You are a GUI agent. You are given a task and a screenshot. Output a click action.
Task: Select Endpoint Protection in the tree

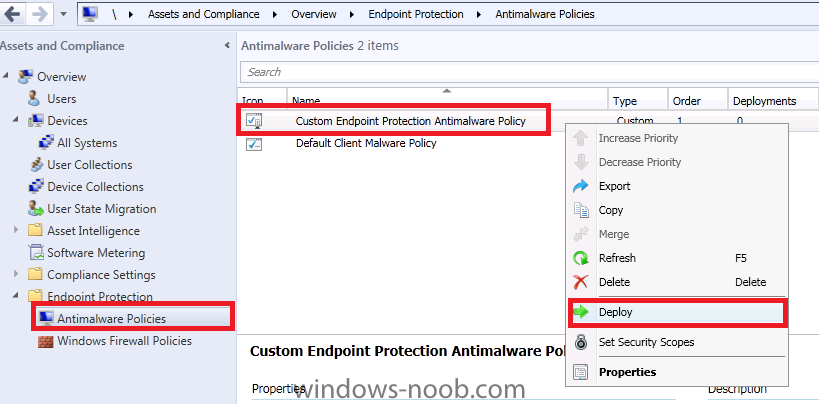pyautogui.click(x=100, y=296)
